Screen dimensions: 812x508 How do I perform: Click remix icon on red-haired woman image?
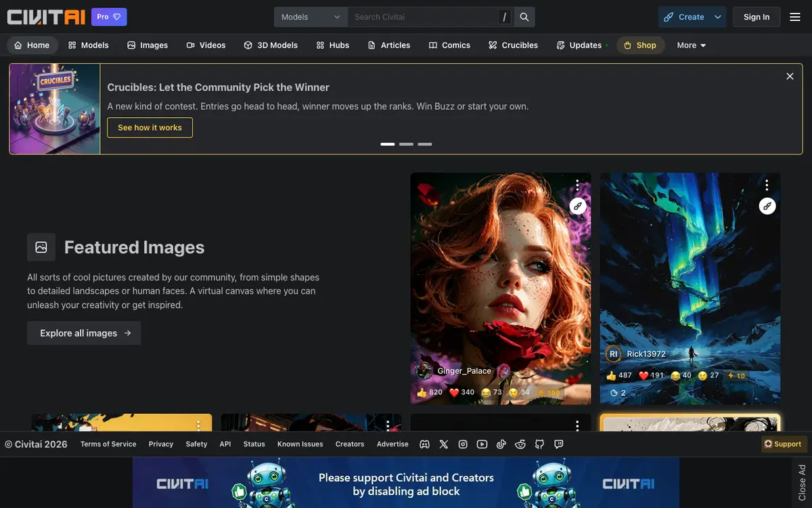click(577, 206)
